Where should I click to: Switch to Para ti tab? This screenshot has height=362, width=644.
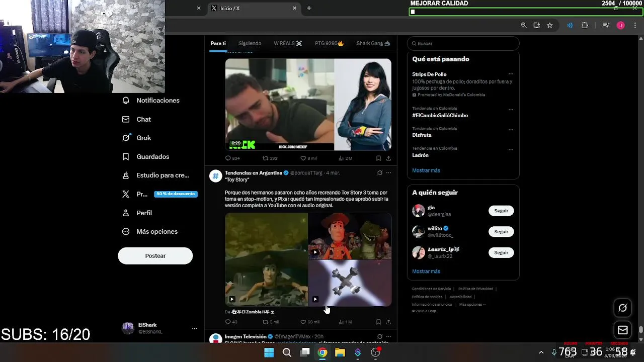(218, 44)
